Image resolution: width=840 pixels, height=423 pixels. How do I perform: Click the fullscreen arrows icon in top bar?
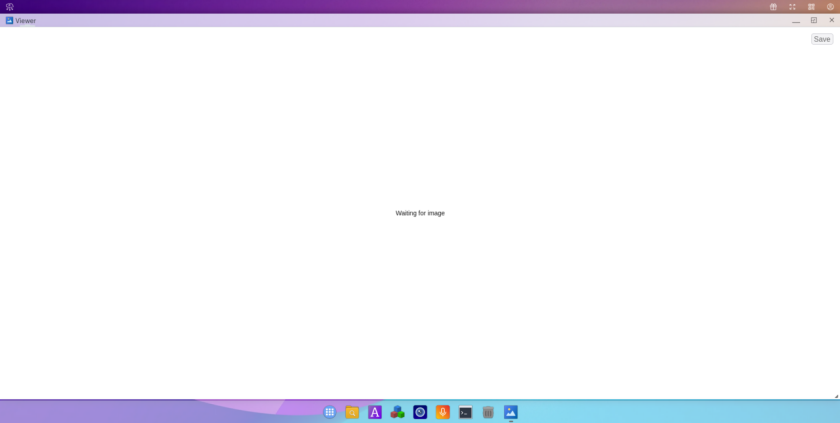pyautogui.click(x=792, y=6)
